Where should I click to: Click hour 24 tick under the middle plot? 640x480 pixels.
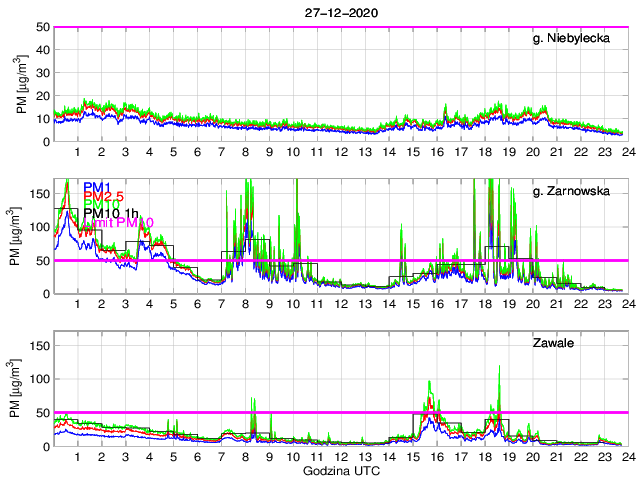tap(627, 305)
